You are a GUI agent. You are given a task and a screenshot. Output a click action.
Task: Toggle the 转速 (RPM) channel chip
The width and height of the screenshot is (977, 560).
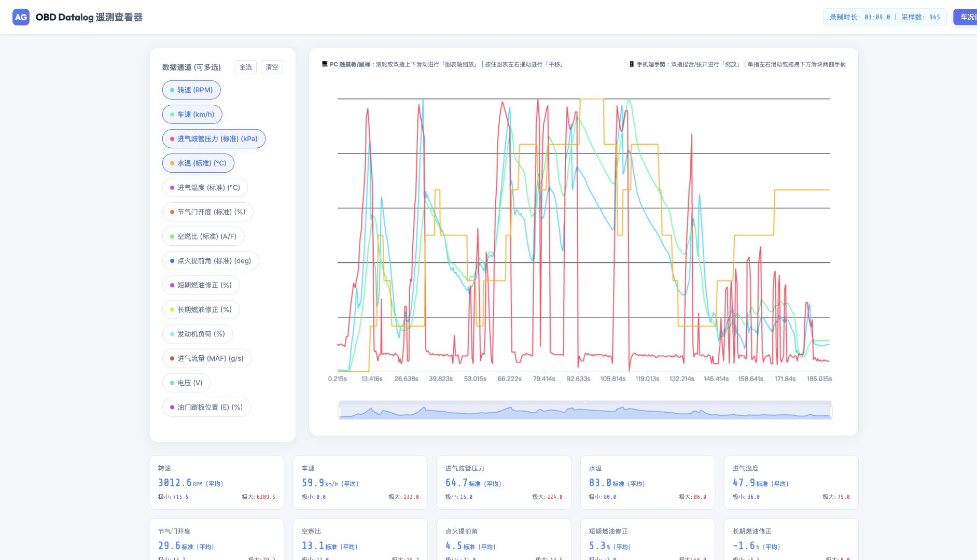[x=191, y=90]
